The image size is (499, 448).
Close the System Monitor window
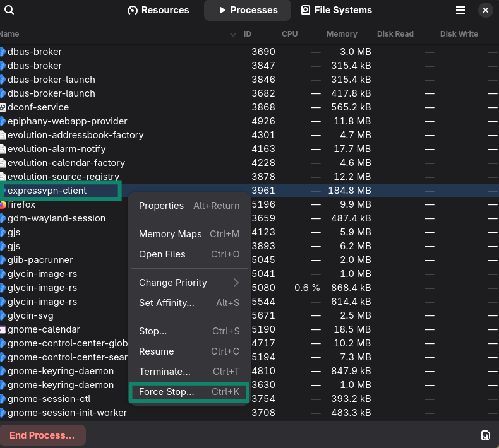486,10
